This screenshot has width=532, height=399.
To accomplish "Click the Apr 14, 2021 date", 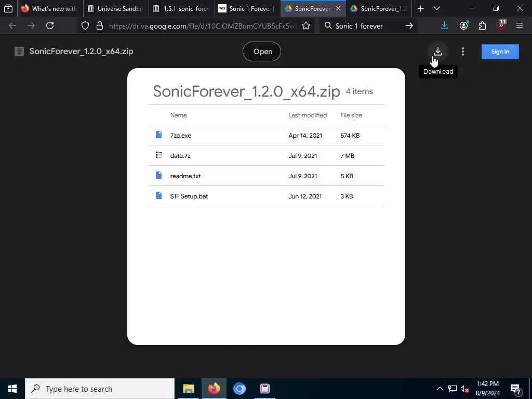I will [x=305, y=136].
